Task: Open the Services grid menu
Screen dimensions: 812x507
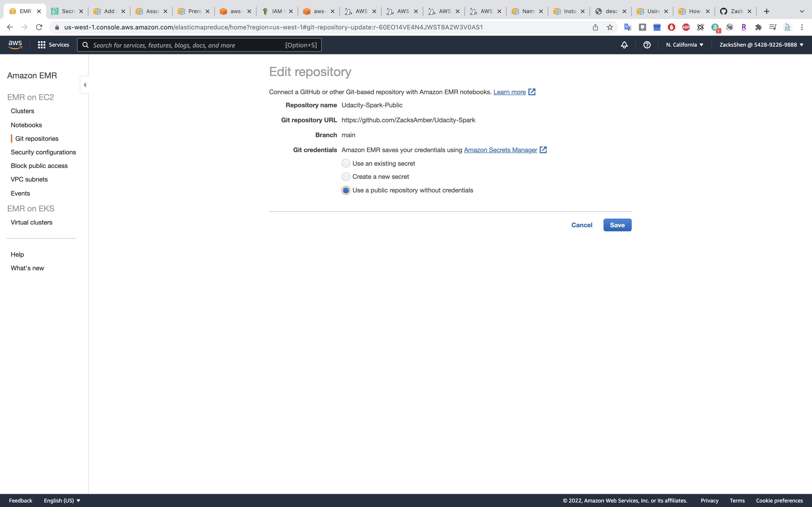Action: click(x=53, y=45)
